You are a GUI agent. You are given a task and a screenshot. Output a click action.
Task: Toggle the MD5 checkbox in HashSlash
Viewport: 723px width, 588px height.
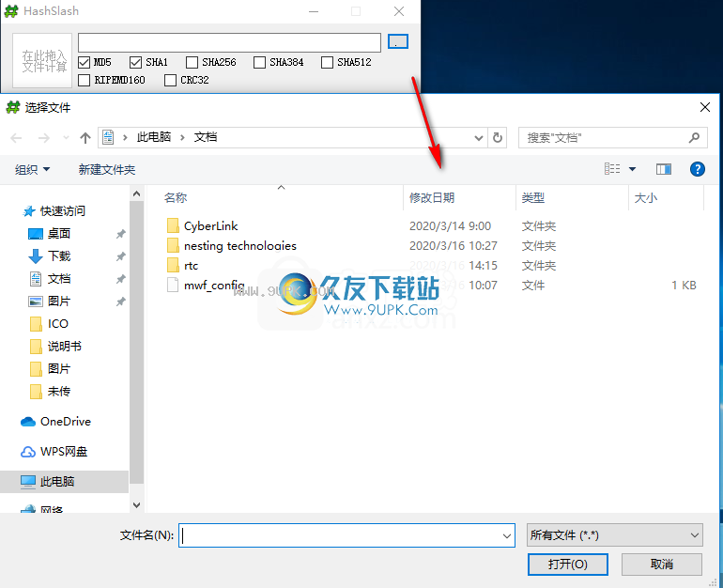84,62
